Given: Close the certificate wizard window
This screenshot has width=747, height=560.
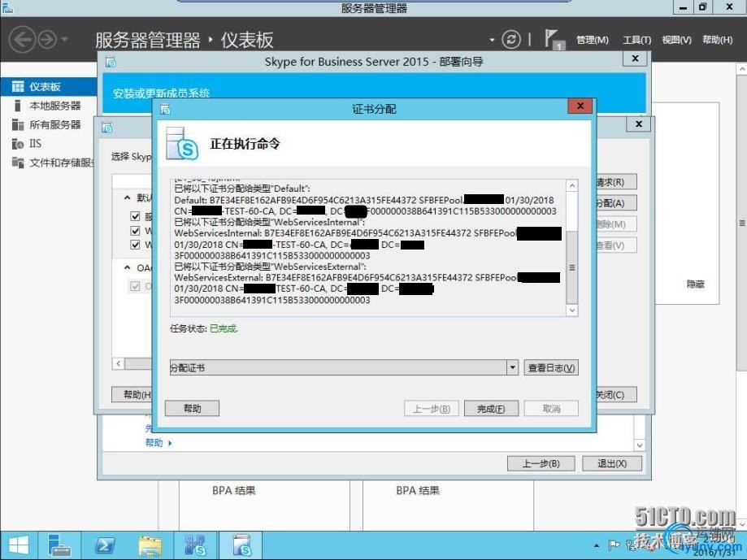Looking at the screenshot, I should (x=639, y=124).
